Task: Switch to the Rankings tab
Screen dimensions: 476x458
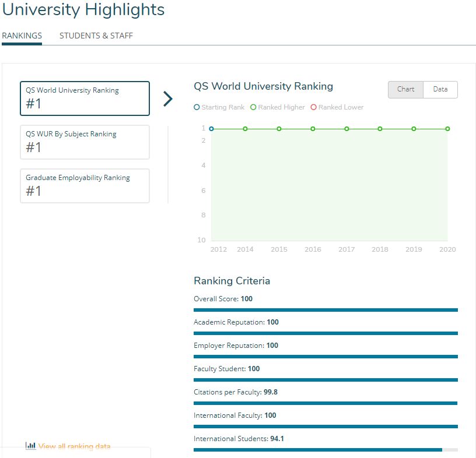Action: (x=22, y=36)
